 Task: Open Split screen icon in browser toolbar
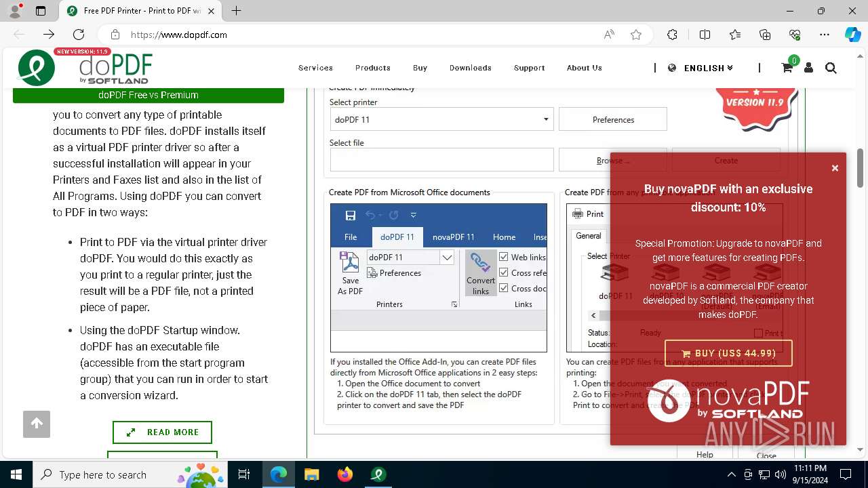tap(705, 35)
